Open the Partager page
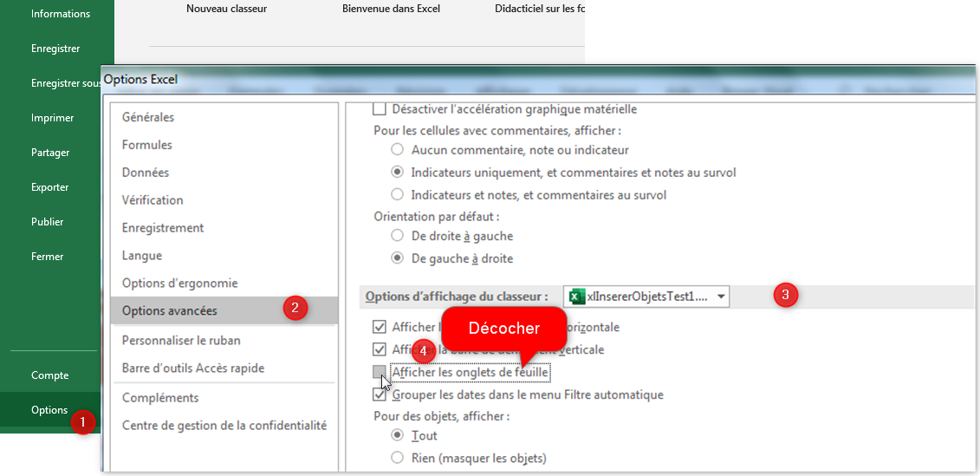Viewport: 980px width, 476px height. coord(50,153)
